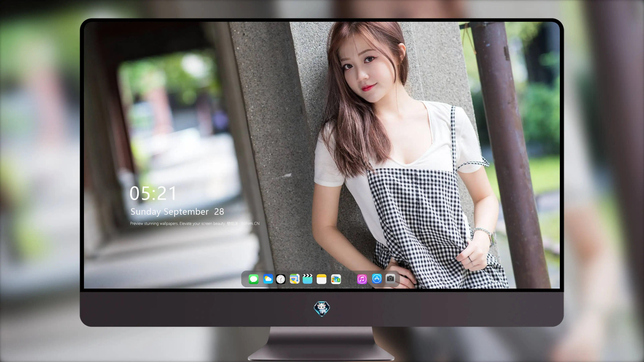Open the Maps app in dock

[294, 279]
